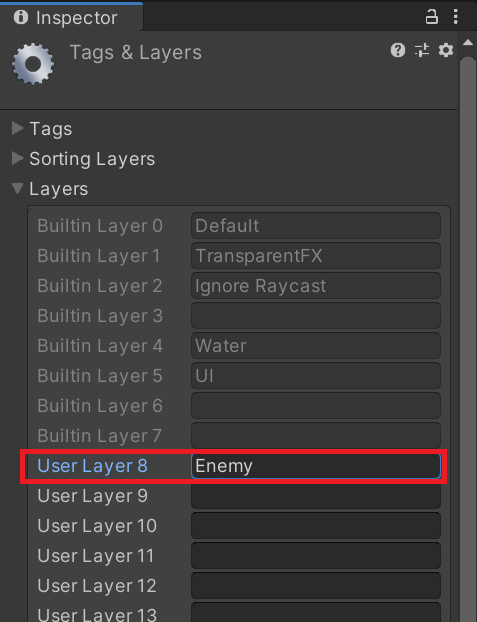Open the Inspector three-dot options menu
Image resolution: width=477 pixels, height=622 pixels.
tap(455, 17)
